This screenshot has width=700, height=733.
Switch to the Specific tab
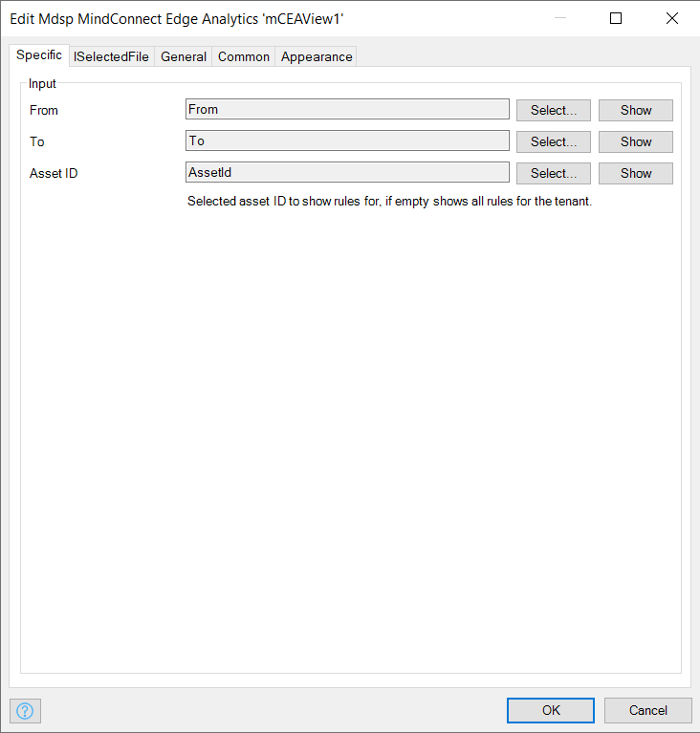39,55
